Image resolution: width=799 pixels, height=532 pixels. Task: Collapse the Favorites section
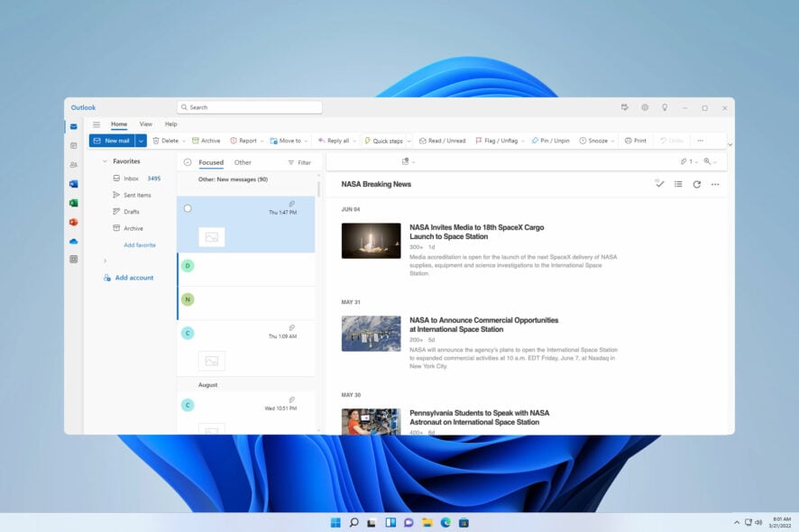tap(105, 161)
